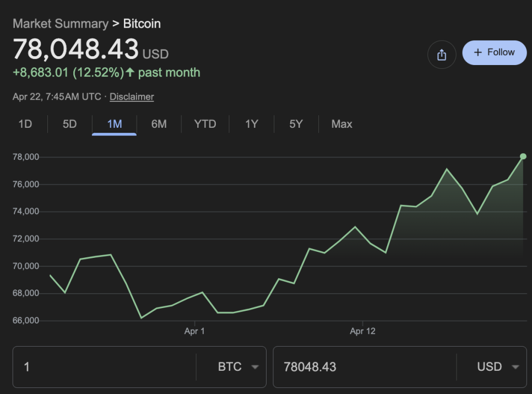Open the Market Summary breadcrumb link
The image size is (532, 394).
pyautogui.click(x=61, y=24)
